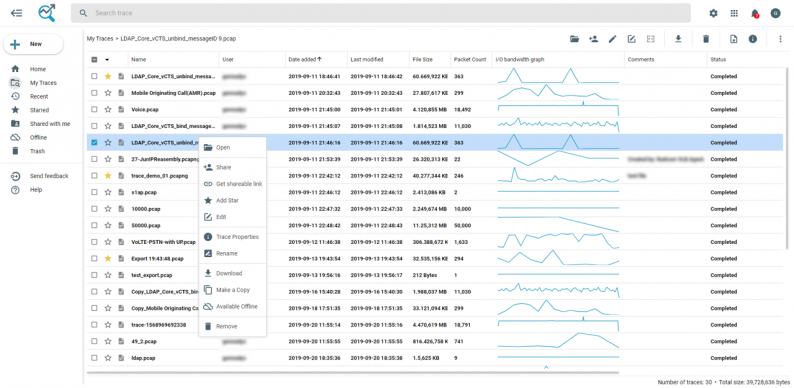The image size is (794, 388).
Task: Check the ldap.pcap row checkbox
Action: point(94,358)
